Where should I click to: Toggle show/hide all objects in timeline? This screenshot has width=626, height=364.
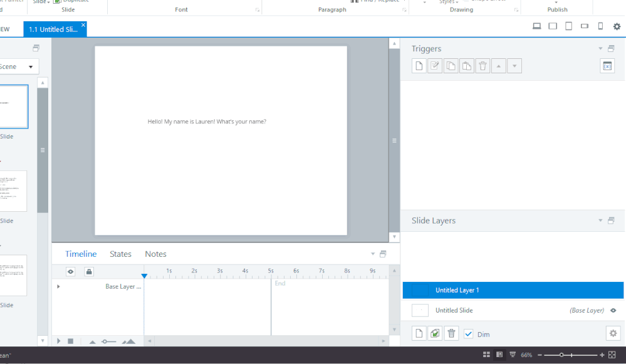tap(71, 271)
